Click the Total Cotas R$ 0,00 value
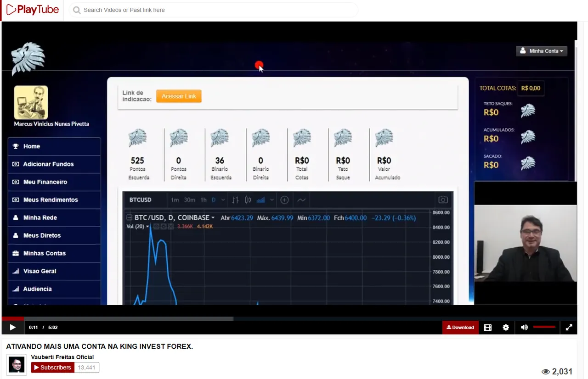 (531, 88)
